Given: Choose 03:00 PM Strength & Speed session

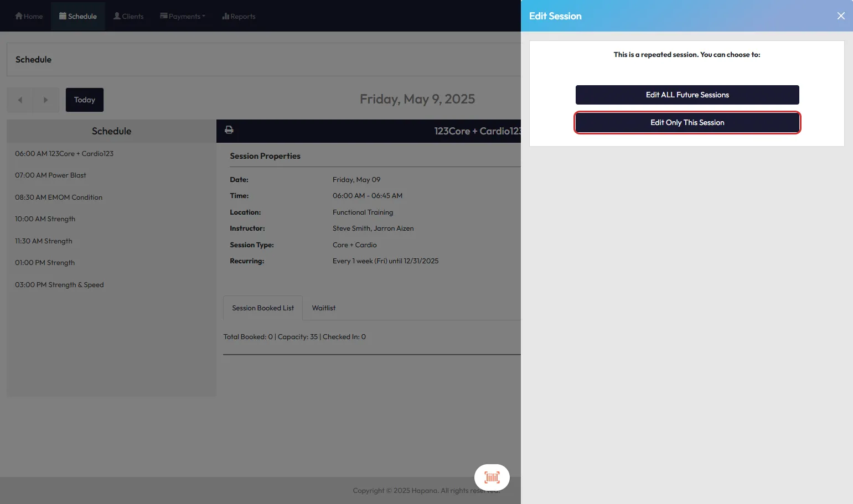Looking at the screenshot, I should (59, 285).
